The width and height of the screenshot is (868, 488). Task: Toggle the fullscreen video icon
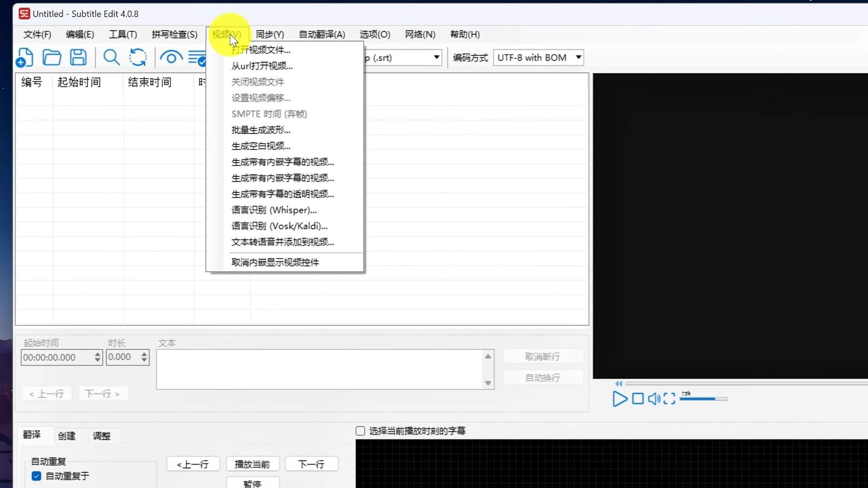point(670,399)
